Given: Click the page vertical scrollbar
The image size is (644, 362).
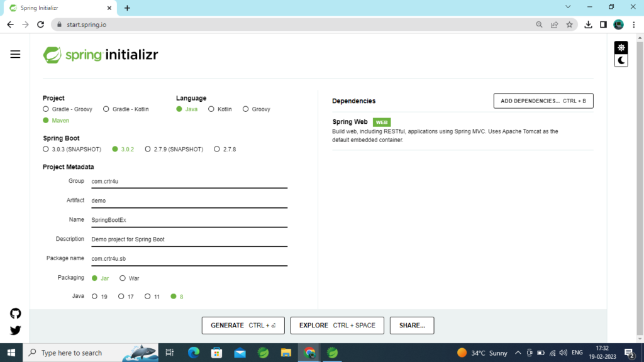Looking at the screenshot, I should click(x=640, y=188).
